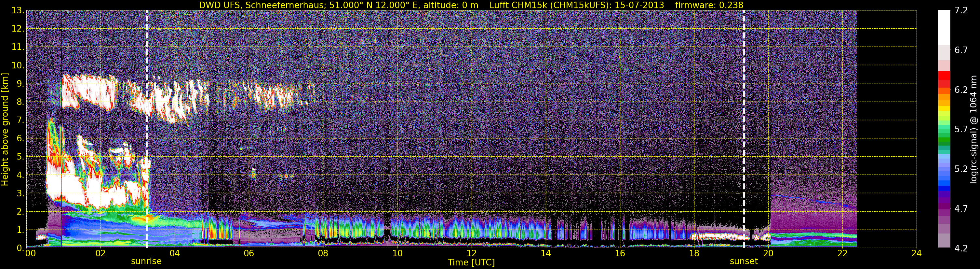Click the colorbar tick label "6.2"
The height and width of the screenshot is (269, 980).
[961, 90]
